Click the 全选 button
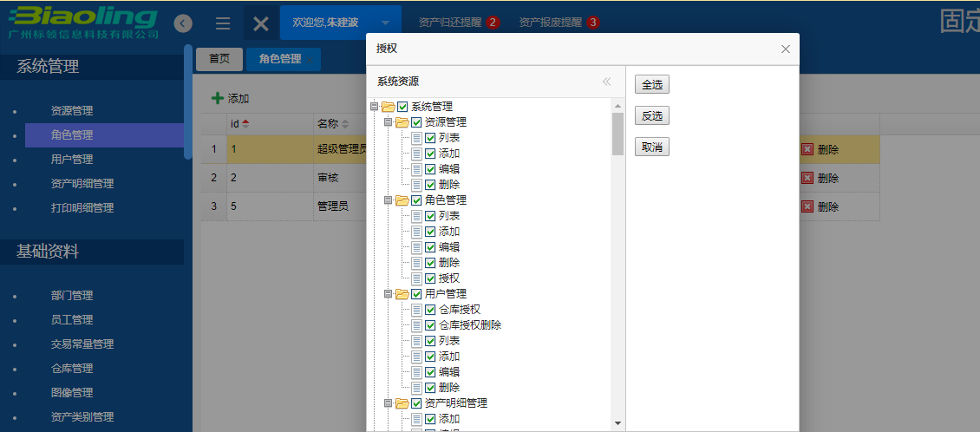The image size is (980, 432). (x=652, y=85)
